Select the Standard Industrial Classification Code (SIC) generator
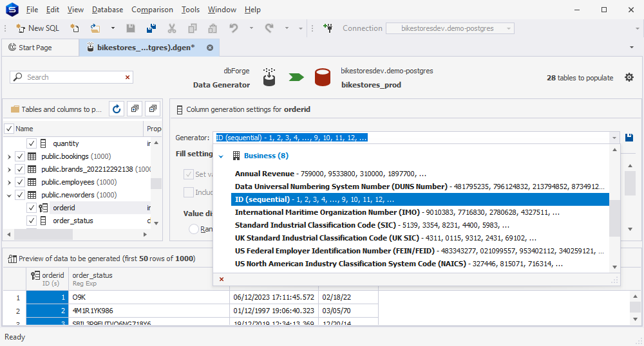The height and width of the screenshot is (346, 644). point(420,225)
